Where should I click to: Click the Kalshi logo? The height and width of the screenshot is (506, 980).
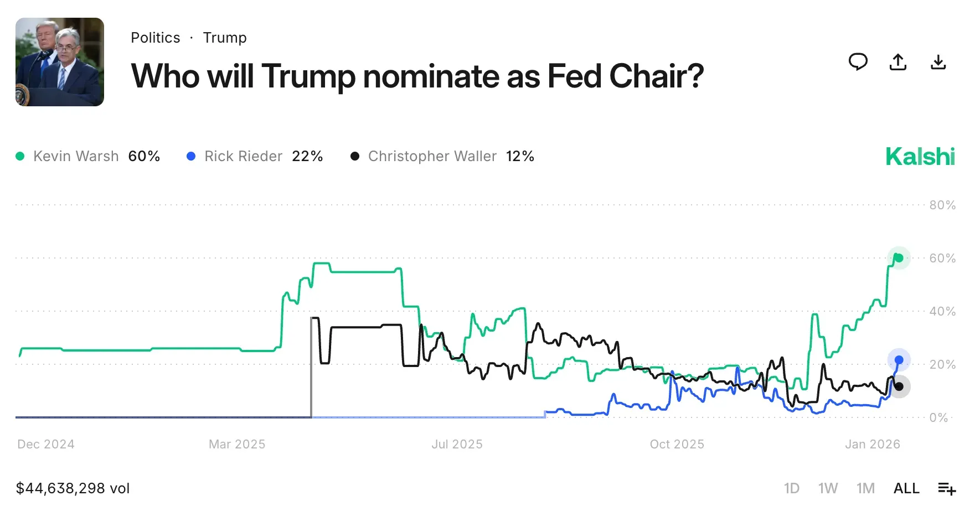click(920, 156)
